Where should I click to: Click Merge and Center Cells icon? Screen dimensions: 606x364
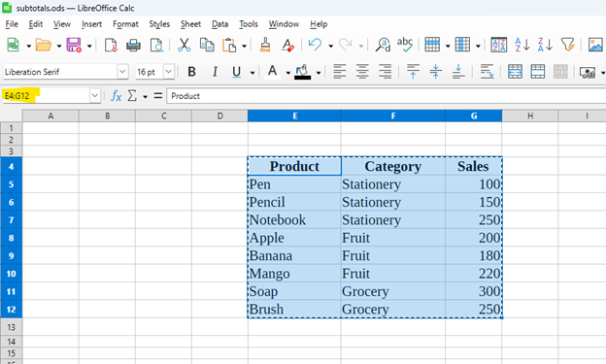pyautogui.click(x=515, y=72)
